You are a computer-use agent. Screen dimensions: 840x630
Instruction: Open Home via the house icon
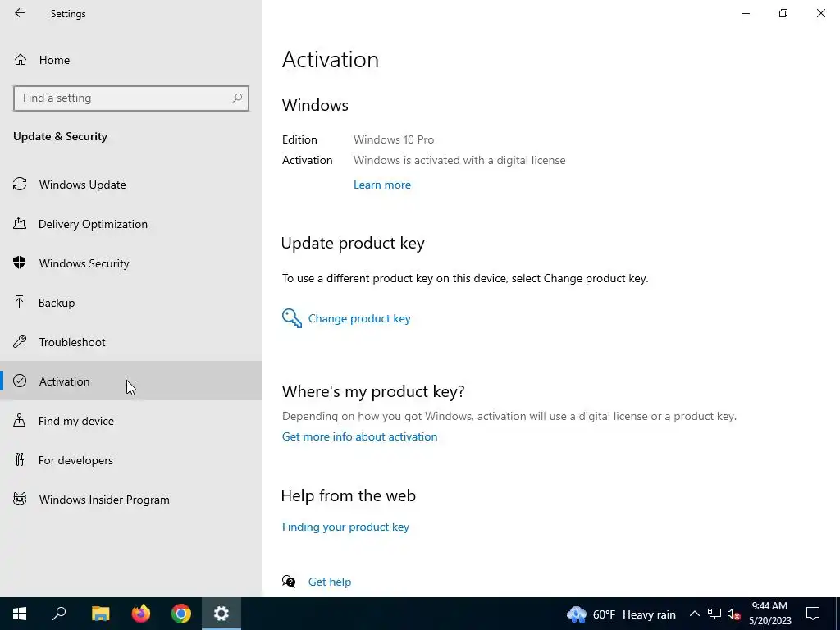(21, 59)
